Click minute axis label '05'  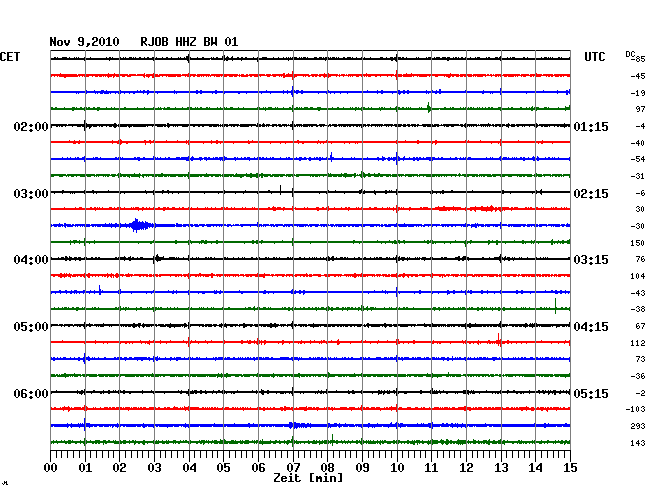click(223, 467)
